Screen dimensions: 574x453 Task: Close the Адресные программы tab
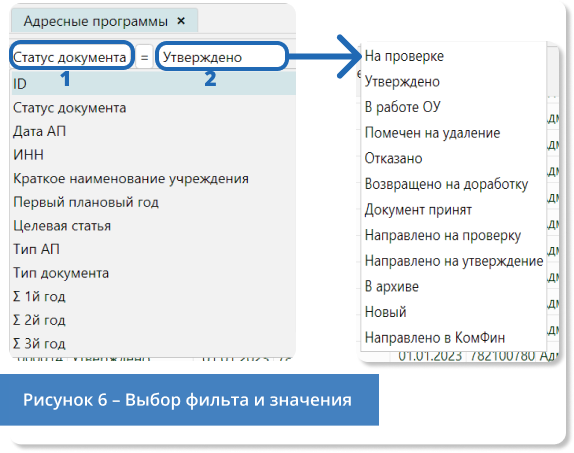point(181,21)
